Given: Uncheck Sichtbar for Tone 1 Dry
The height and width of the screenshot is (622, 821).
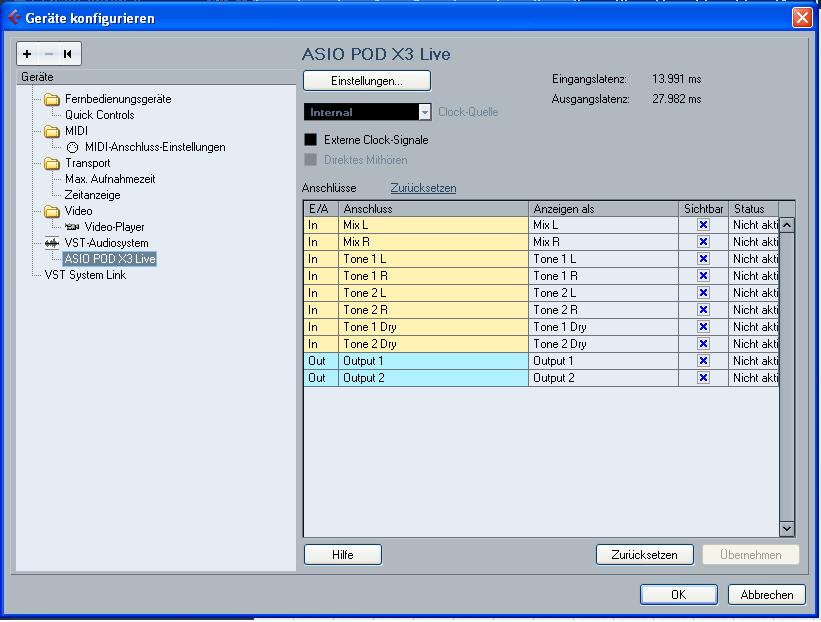Looking at the screenshot, I should tap(703, 327).
